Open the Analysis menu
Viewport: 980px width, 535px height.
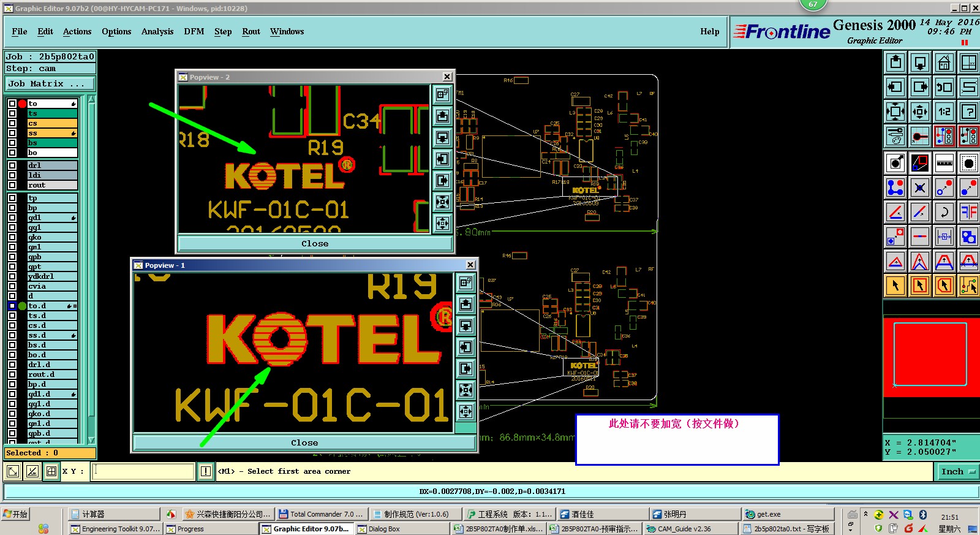coord(157,32)
